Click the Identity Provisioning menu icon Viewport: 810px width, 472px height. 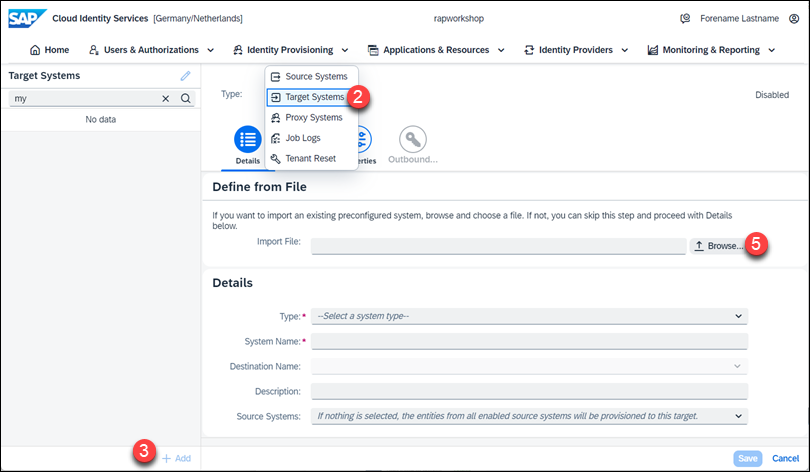coord(238,50)
